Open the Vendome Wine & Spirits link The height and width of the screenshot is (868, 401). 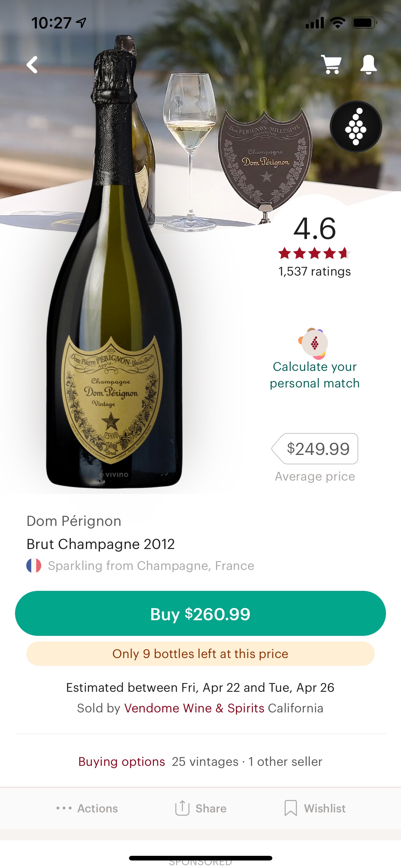click(x=194, y=708)
